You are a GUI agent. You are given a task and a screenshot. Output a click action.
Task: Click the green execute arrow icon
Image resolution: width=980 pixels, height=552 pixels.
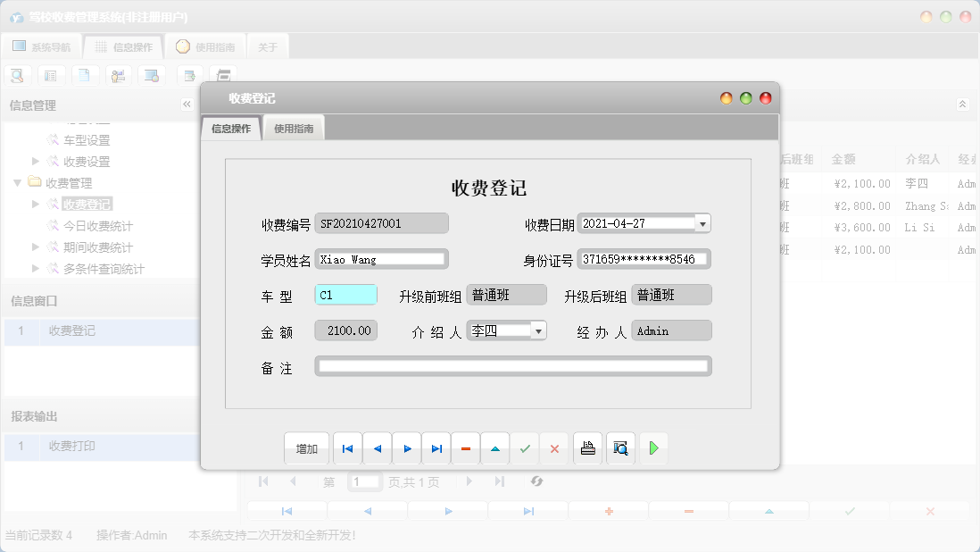click(x=653, y=448)
